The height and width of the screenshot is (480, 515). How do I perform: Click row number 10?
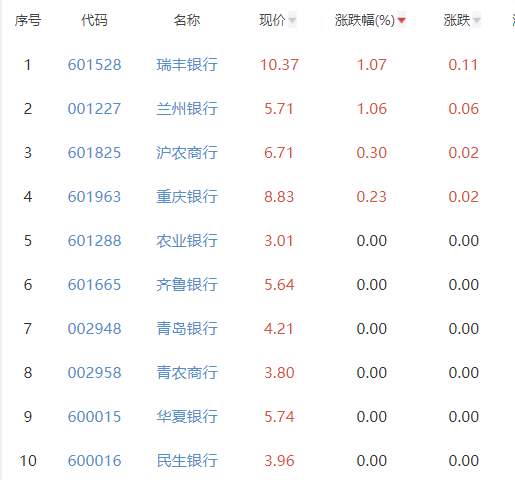pos(28,461)
